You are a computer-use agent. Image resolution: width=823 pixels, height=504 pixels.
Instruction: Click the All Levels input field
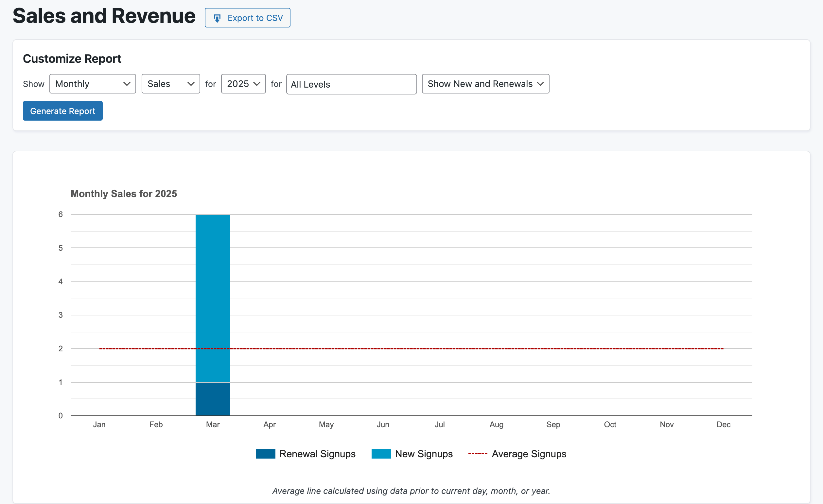(x=351, y=84)
